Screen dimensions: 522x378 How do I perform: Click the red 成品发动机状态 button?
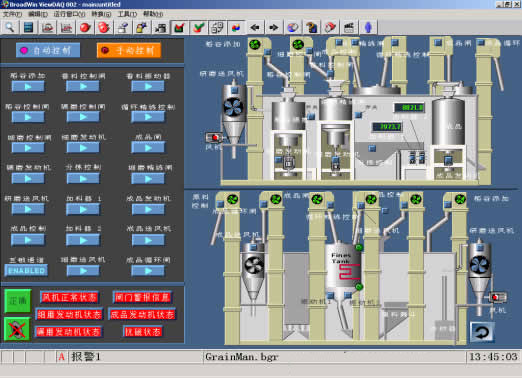click(142, 314)
